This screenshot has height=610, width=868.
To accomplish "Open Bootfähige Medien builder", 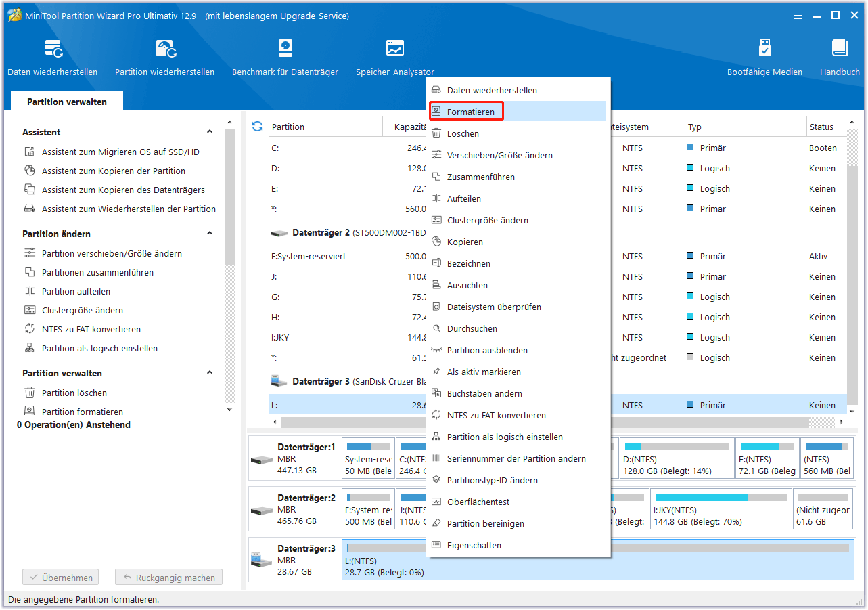I will coord(764,58).
